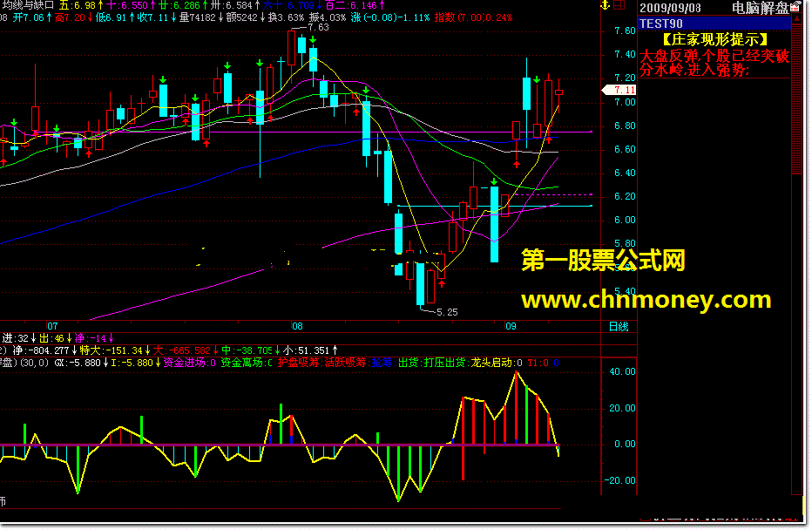Click the red message text starting 大盘反弹
812x530 pixels.
[x=714, y=63]
